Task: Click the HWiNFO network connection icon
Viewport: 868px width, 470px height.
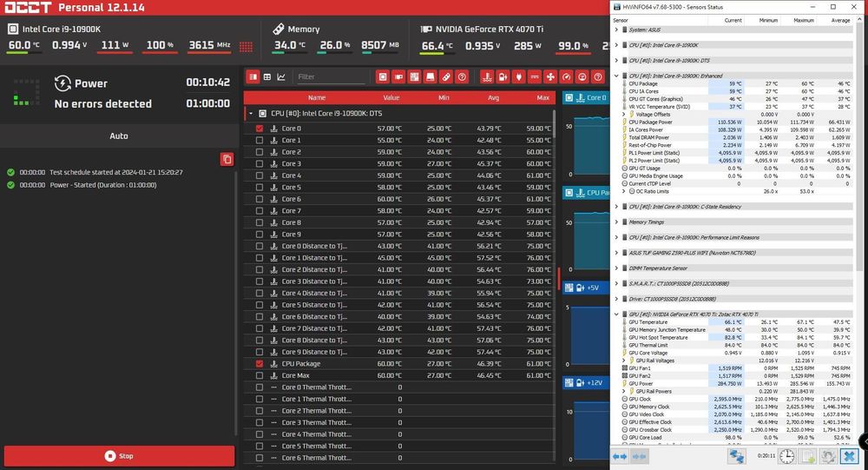Action: 736,456
